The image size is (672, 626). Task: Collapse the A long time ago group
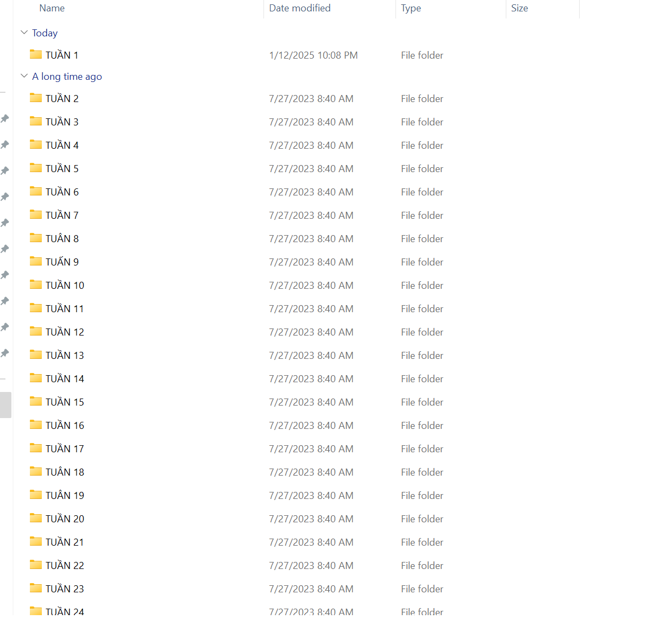(24, 76)
